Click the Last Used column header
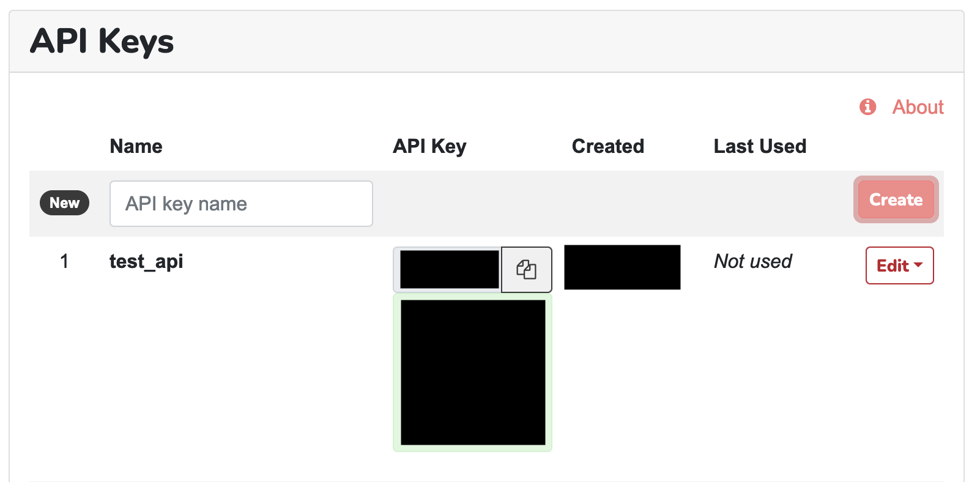Image resolution: width=980 pixels, height=482 pixels. coord(760,146)
